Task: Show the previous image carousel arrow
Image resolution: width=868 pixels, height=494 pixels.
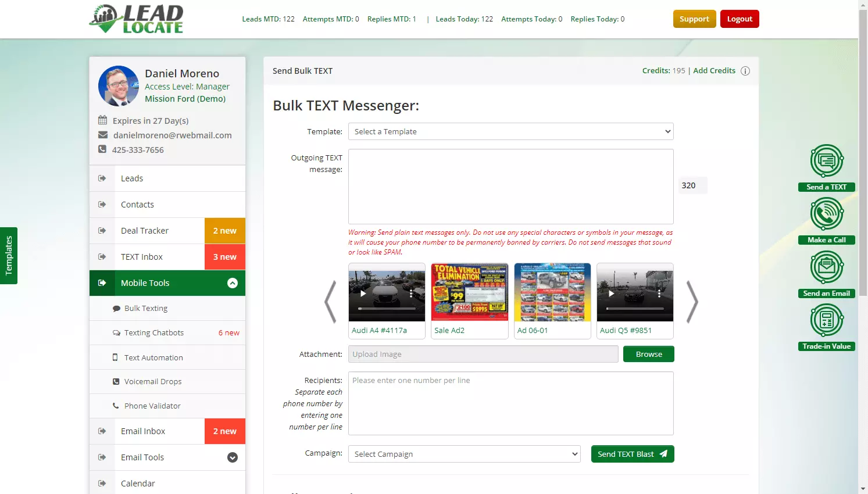Action: click(330, 302)
